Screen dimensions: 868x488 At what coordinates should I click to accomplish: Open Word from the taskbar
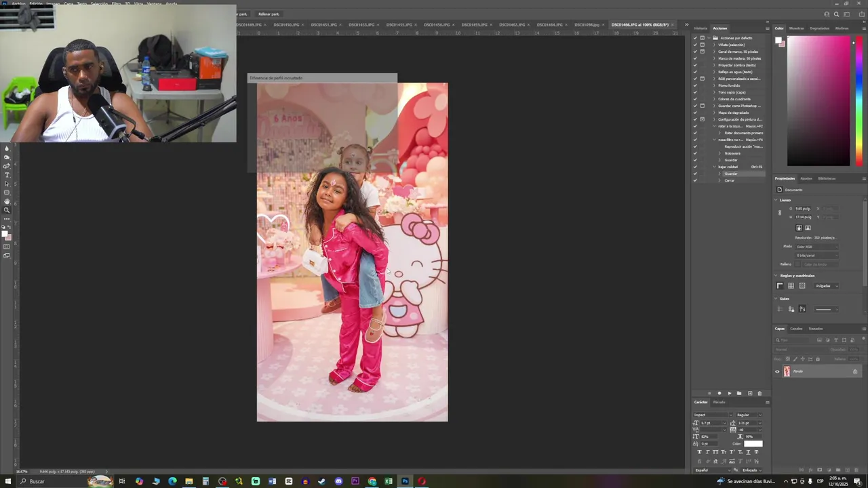tap(272, 481)
